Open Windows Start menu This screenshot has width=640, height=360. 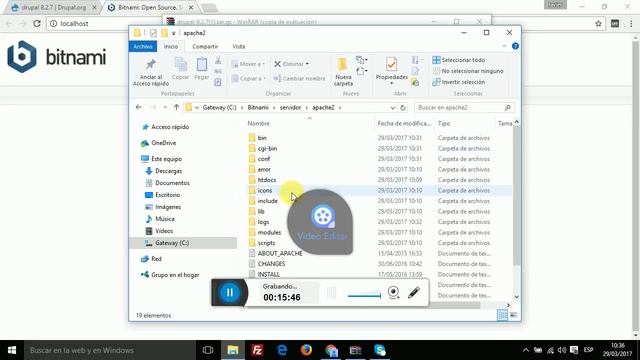click(x=12, y=350)
